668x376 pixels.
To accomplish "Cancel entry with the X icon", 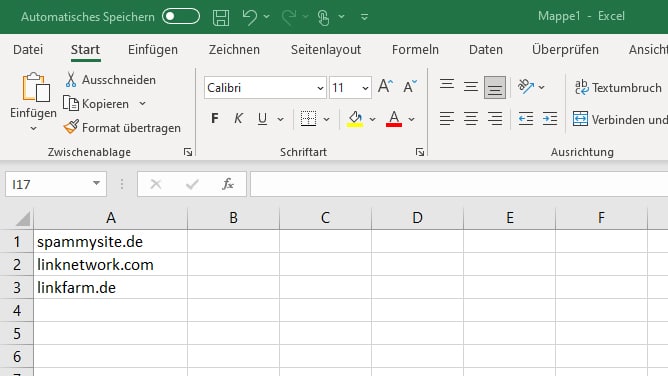I will pyautogui.click(x=156, y=184).
